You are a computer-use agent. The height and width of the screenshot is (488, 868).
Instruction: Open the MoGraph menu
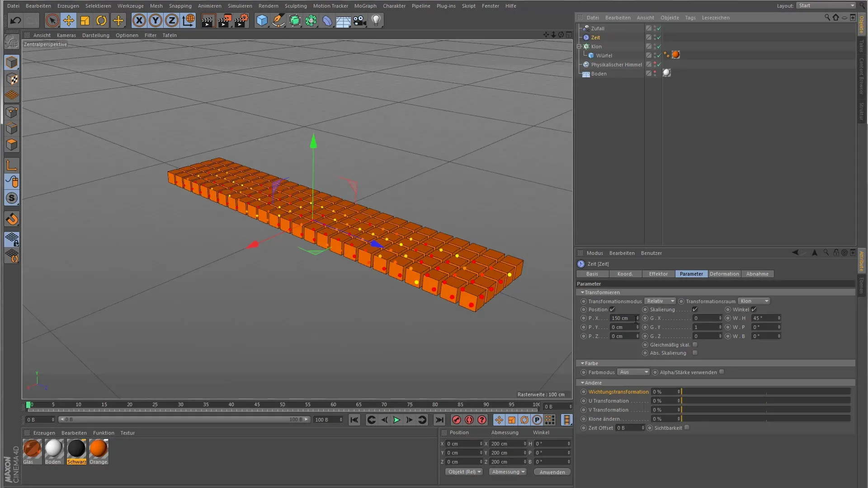(x=365, y=6)
